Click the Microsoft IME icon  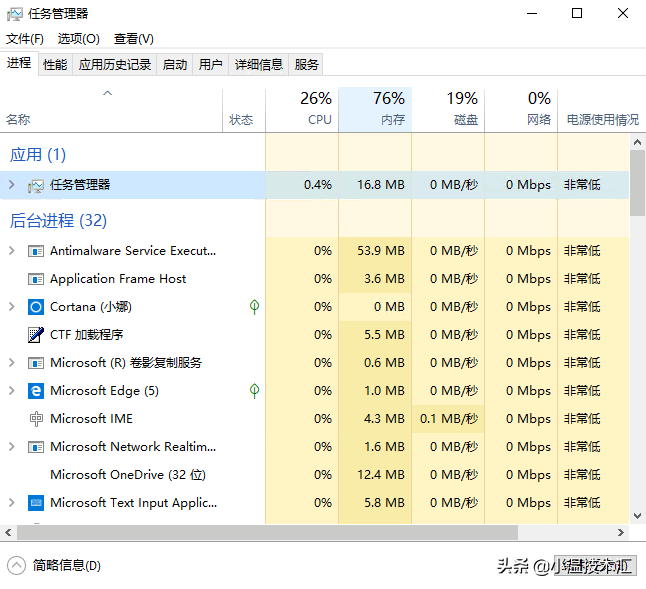[36, 419]
